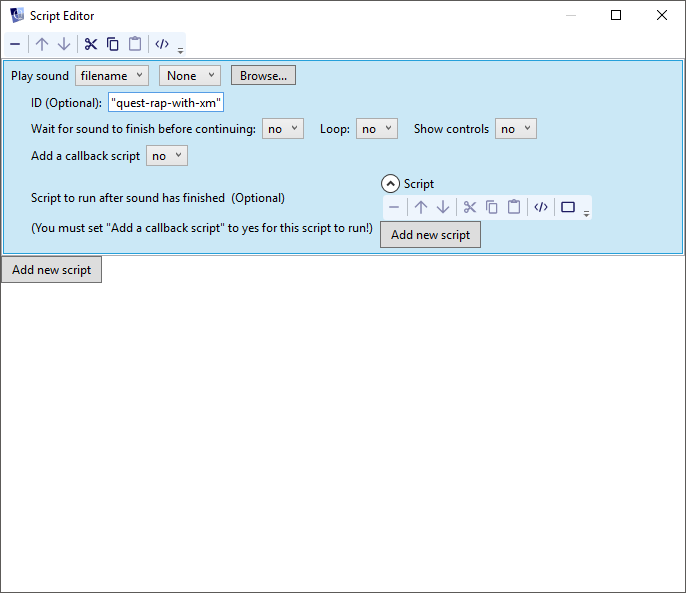Viewport: 686px width, 593px height.
Task: Click the 'Play sound' label
Action: tap(40, 76)
